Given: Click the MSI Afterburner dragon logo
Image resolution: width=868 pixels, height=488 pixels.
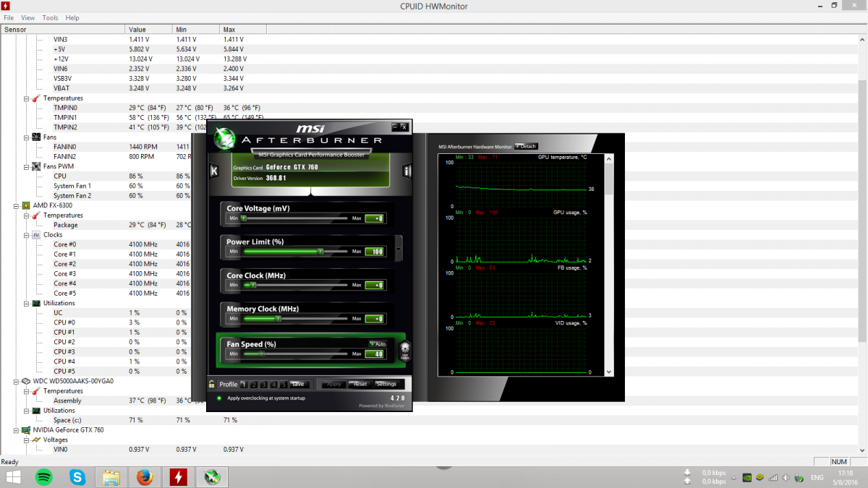Looking at the screenshot, I should click(225, 138).
